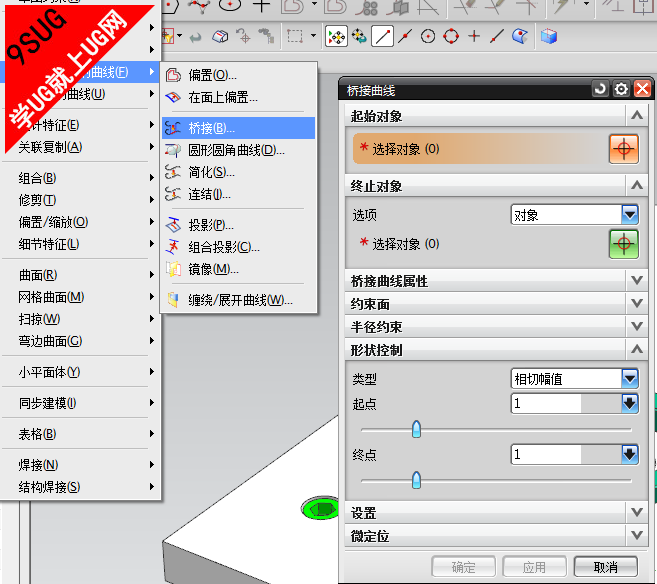Toggle Existing Point snap

(474, 36)
